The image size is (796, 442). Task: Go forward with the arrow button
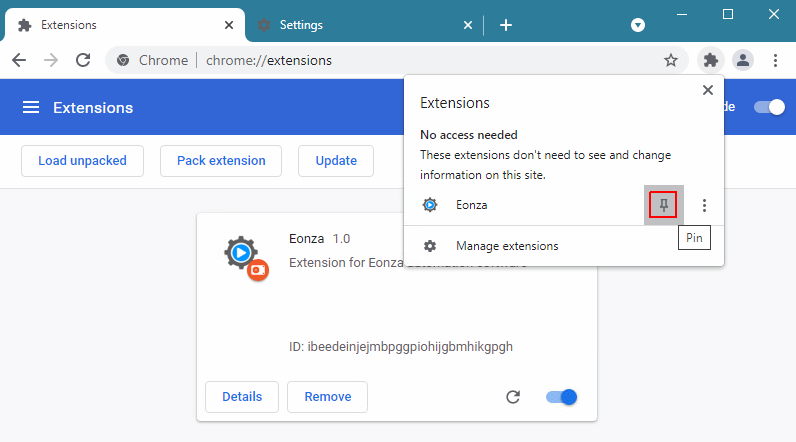click(x=51, y=60)
